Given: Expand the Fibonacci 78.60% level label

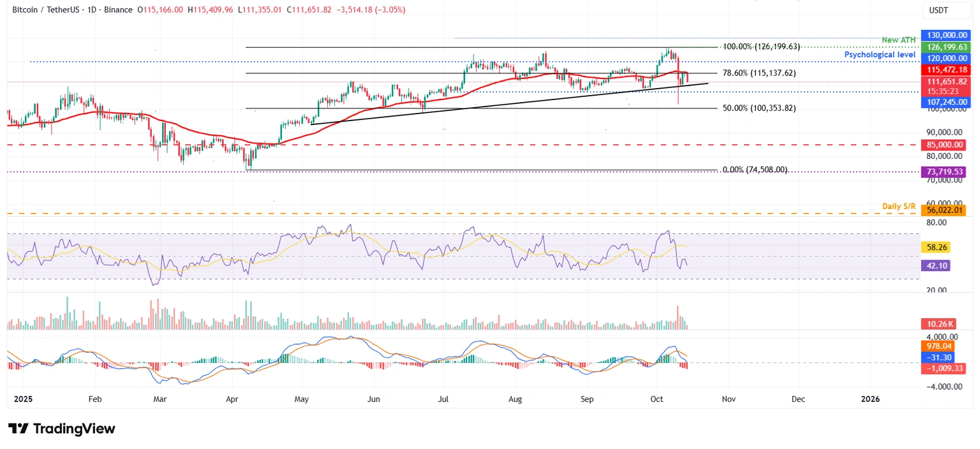Looking at the screenshot, I should click(x=759, y=73).
